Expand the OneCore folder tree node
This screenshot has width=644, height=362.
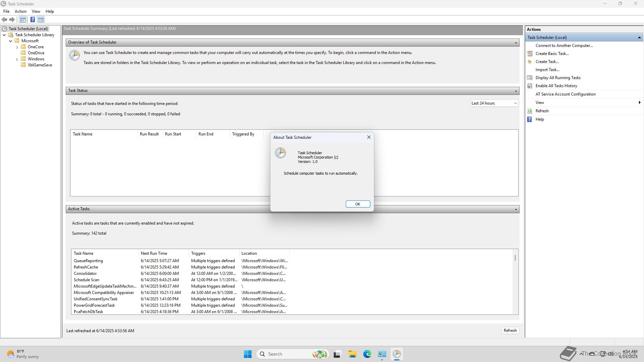17,47
